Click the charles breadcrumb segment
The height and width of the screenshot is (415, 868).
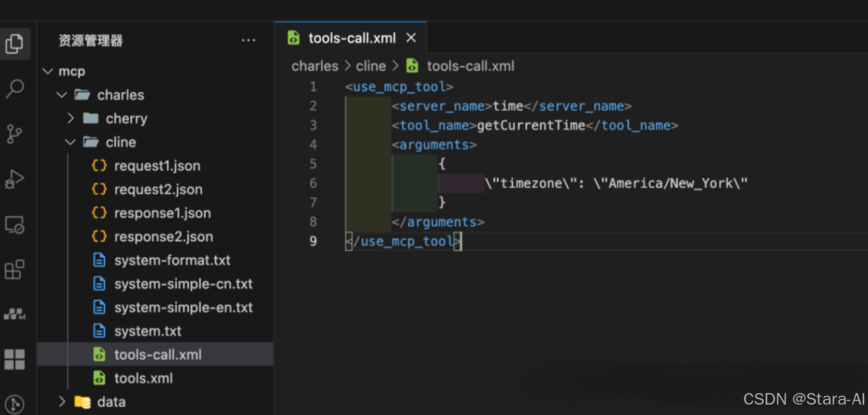(315, 66)
